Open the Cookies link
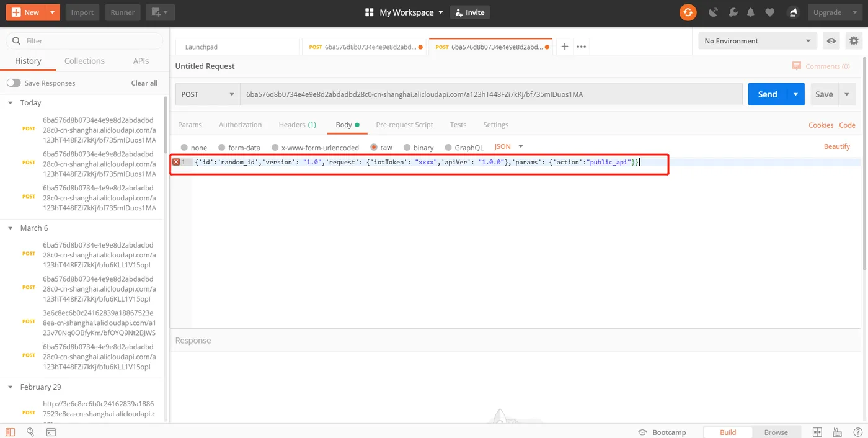Image resolution: width=868 pixels, height=438 pixels. [x=821, y=125]
